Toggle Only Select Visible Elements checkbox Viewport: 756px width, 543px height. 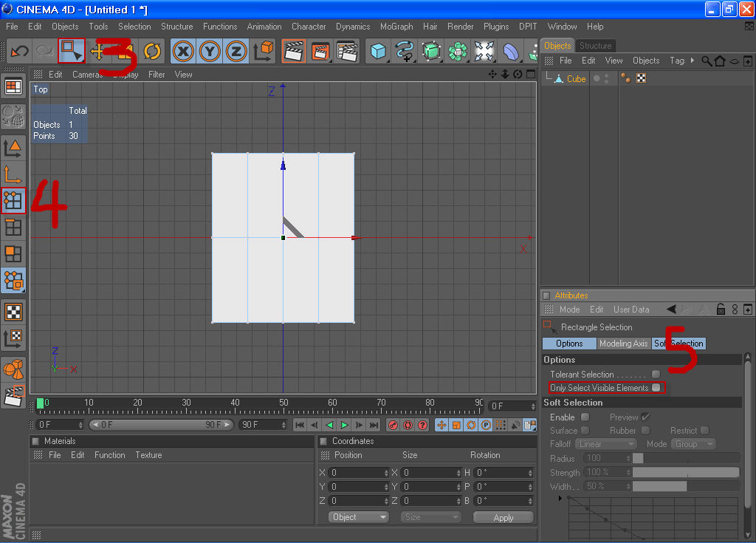point(656,388)
